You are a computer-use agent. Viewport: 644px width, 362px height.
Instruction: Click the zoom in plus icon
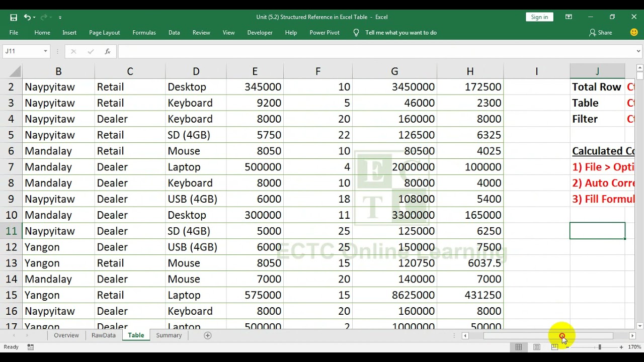point(621,347)
